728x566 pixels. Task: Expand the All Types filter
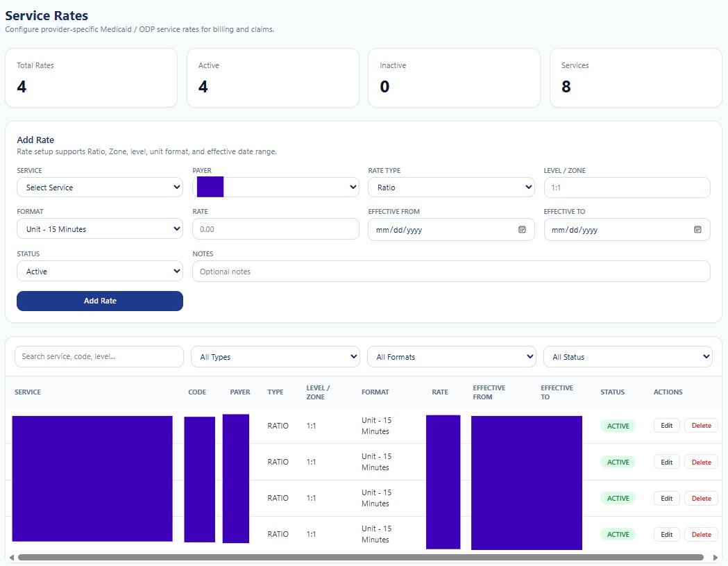[x=276, y=357]
